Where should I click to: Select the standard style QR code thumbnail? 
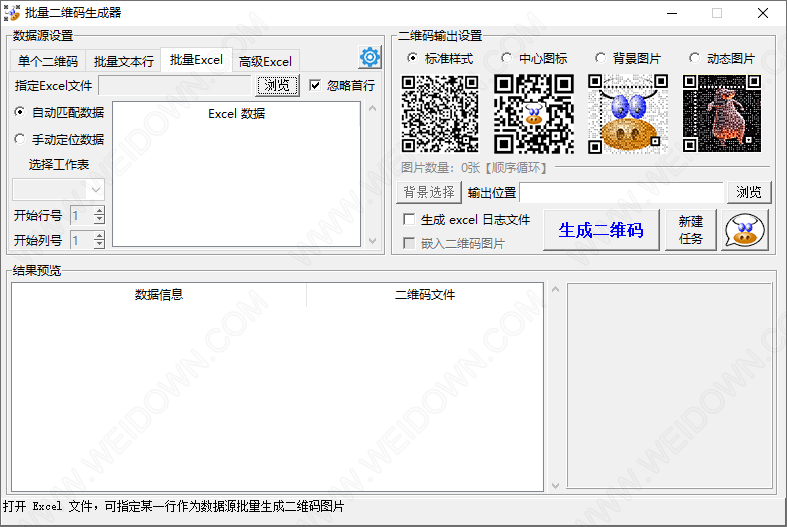click(x=440, y=114)
